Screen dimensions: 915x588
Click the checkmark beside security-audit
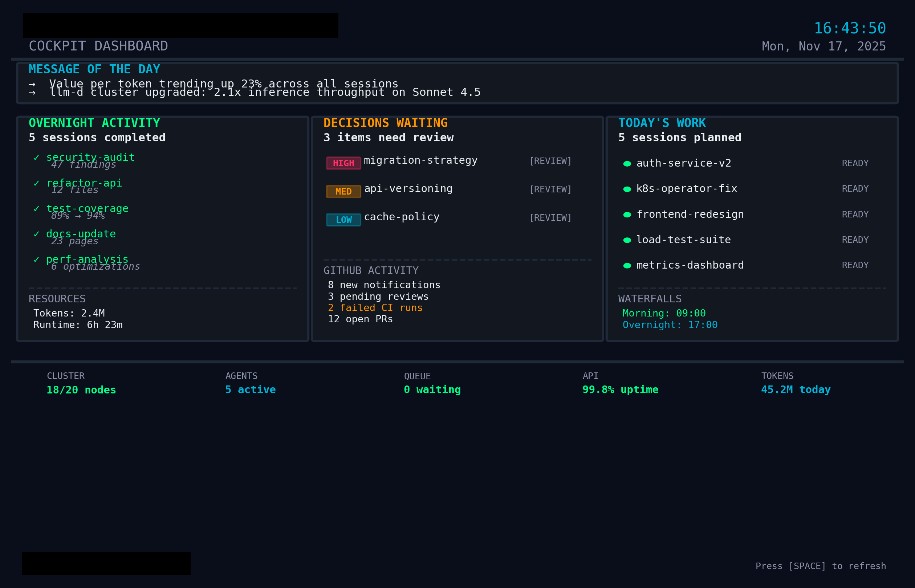37,158
